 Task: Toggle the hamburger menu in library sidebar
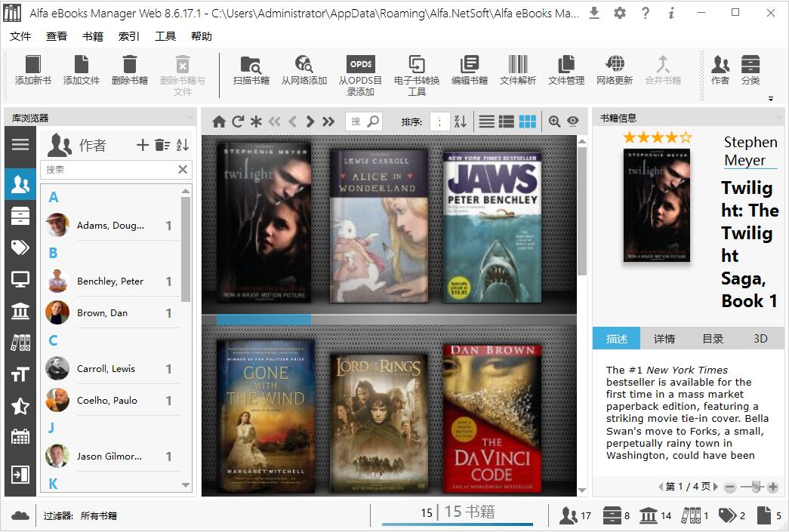[20, 145]
